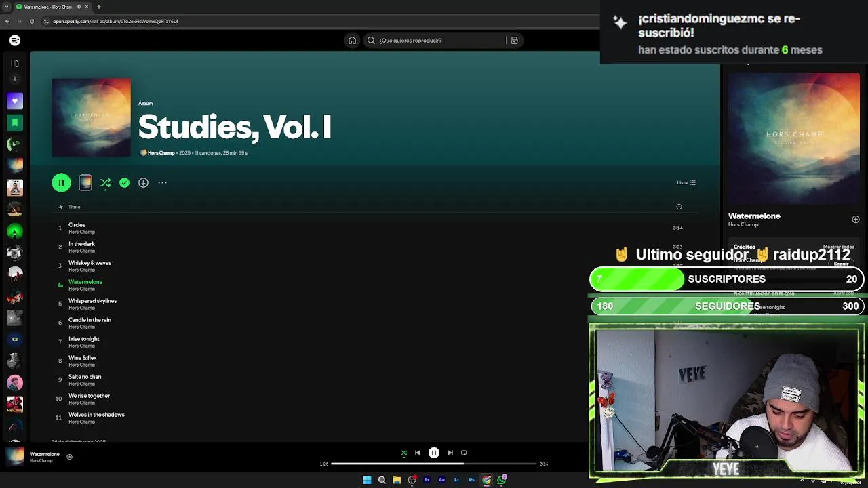
Task: Open more options for the album
Action: [x=162, y=183]
